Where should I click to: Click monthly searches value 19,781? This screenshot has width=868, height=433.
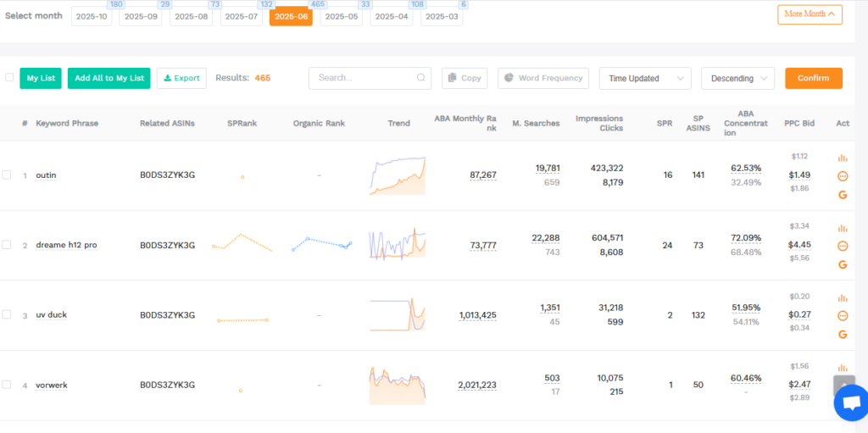(x=548, y=168)
